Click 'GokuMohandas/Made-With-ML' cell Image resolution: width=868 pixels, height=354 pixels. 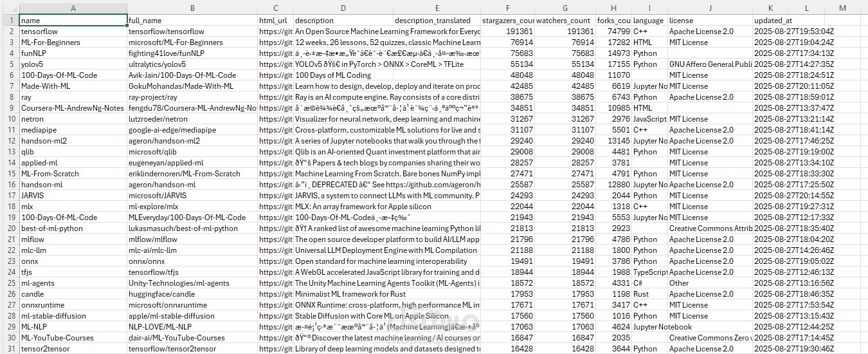point(192,86)
